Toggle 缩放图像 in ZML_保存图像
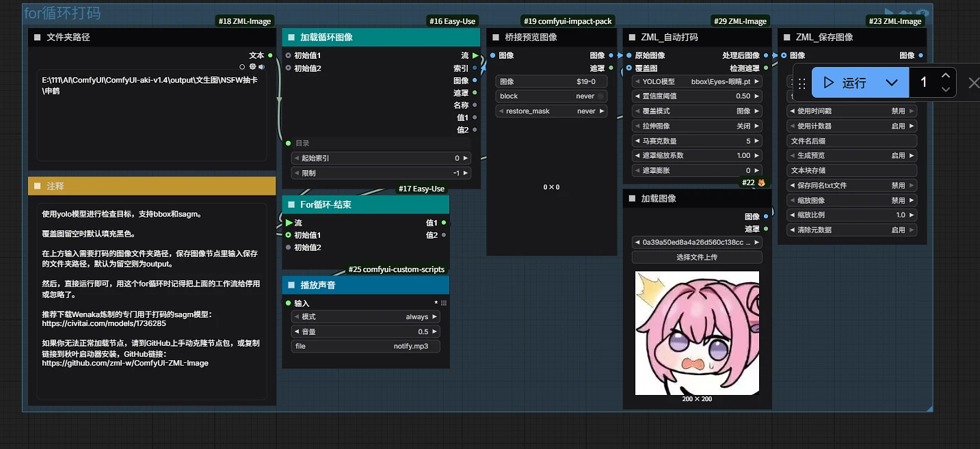 851,200
